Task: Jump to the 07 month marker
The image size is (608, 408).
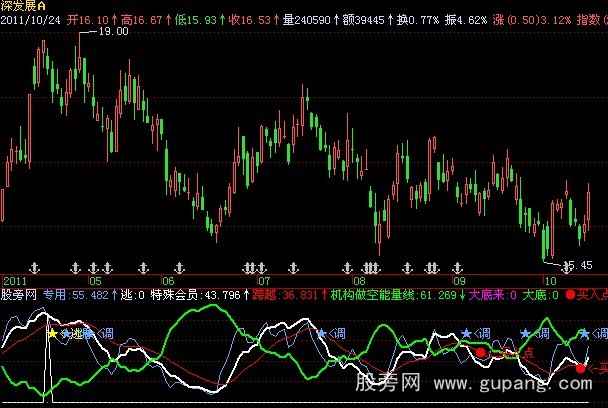Action: 264,281
